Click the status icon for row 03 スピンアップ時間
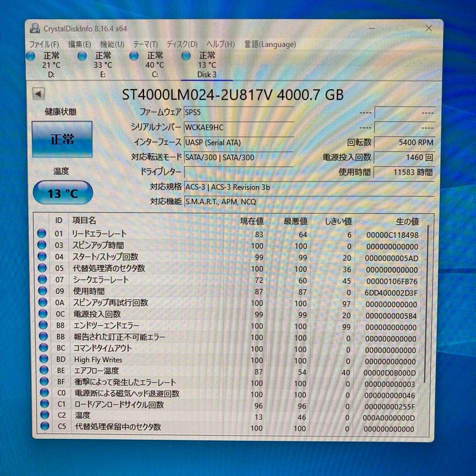Image resolution: width=476 pixels, height=476 pixels. coord(42,245)
